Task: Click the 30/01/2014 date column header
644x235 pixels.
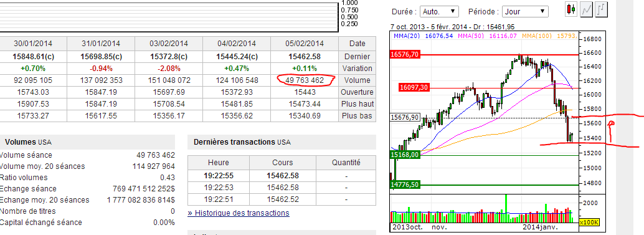Action: coord(33,44)
